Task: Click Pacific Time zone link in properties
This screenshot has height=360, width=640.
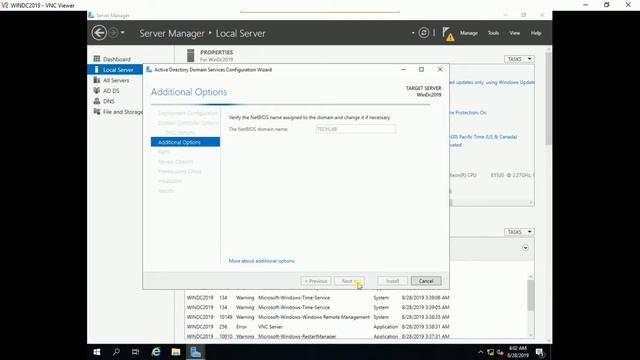Action: 483,137
